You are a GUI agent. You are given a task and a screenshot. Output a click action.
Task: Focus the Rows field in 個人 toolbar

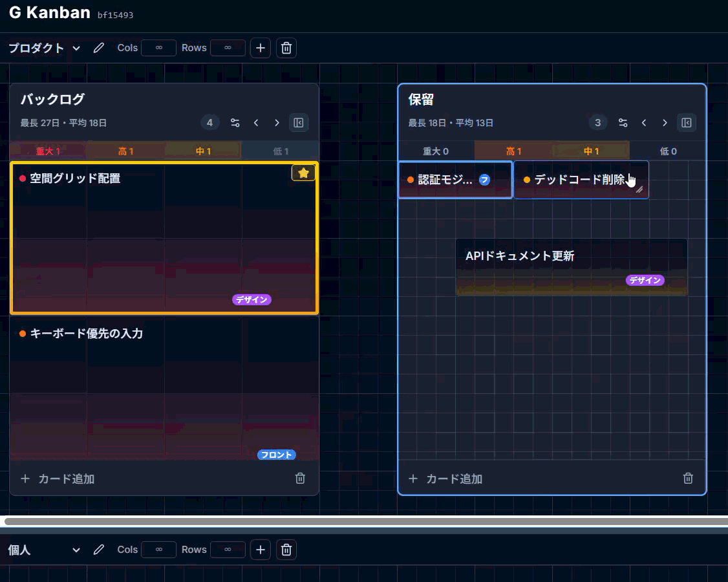[228, 550]
